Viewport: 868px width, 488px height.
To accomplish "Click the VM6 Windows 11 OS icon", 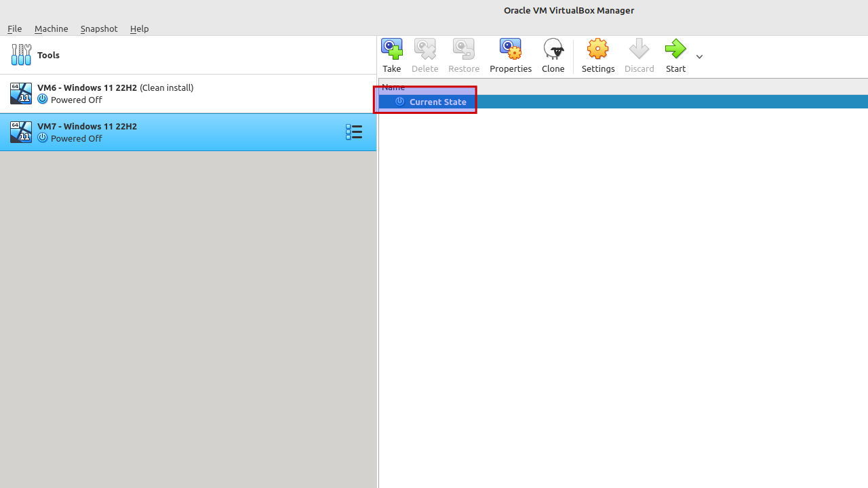I will [x=21, y=94].
